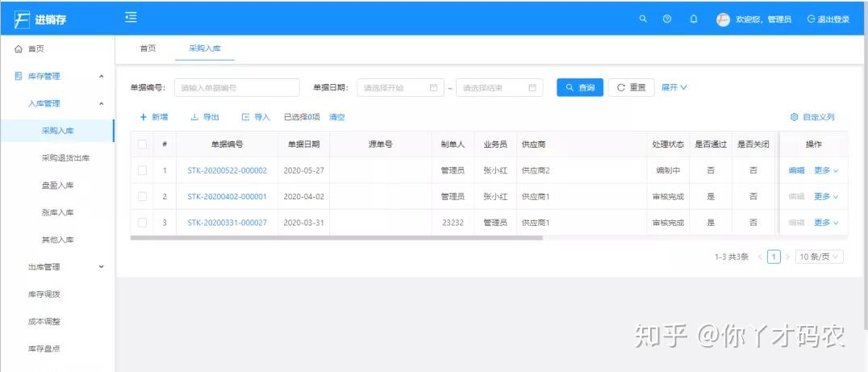The width and height of the screenshot is (868, 372).
Task: Click the start date input field
Action: [x=401, y=87]
